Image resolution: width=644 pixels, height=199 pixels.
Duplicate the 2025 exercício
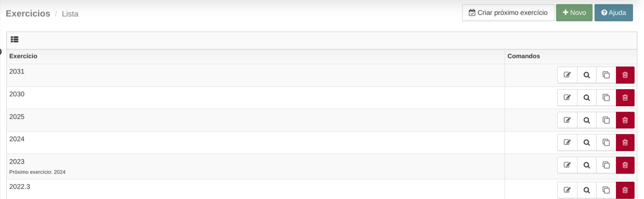click(606, 120)
